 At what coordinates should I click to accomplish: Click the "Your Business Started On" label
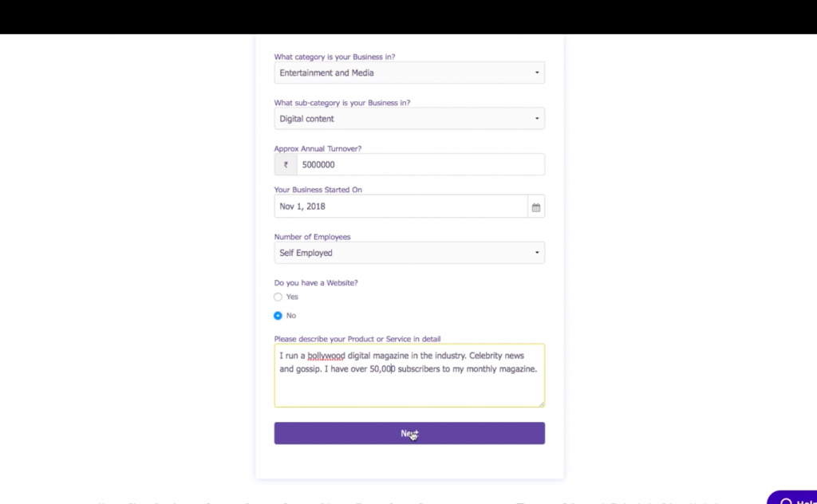click(x=318, y=190)
